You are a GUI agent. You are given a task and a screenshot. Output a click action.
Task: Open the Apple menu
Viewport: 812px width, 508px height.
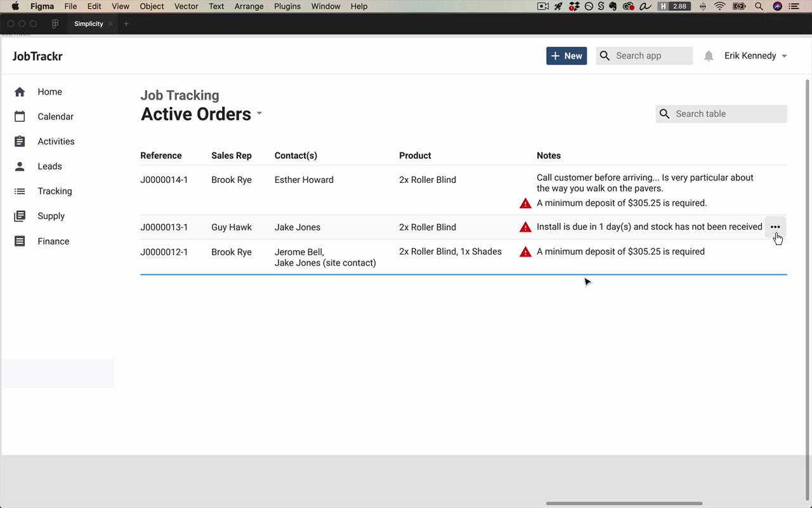15,6
